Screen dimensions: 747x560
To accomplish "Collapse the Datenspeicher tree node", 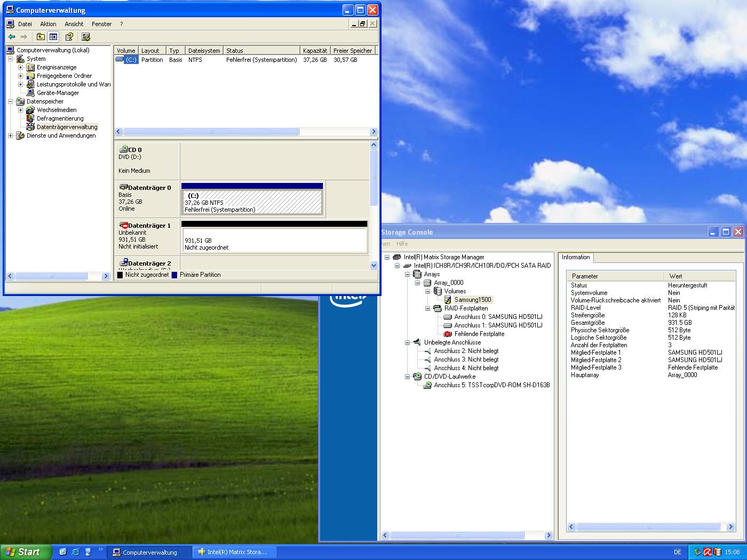I will (x=10, y=101).
